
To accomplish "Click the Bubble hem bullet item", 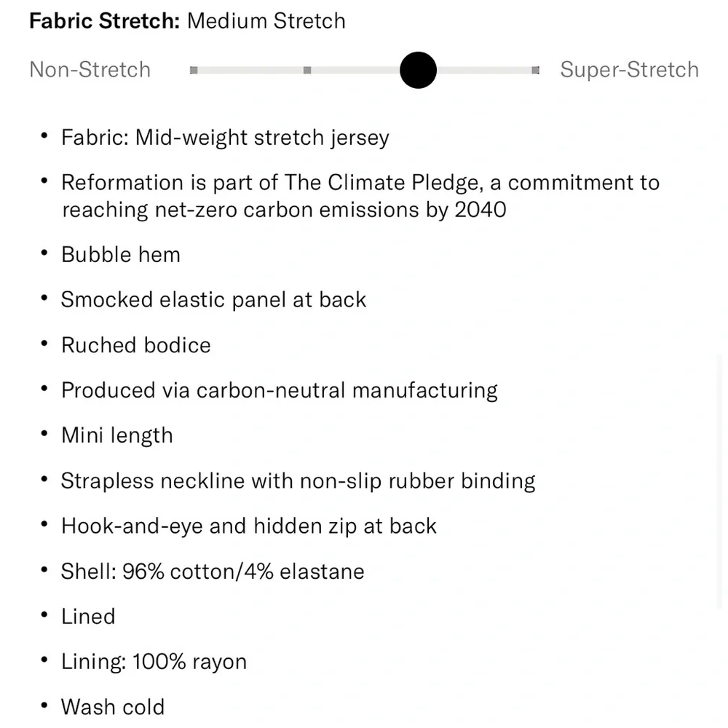I will 121,255.
